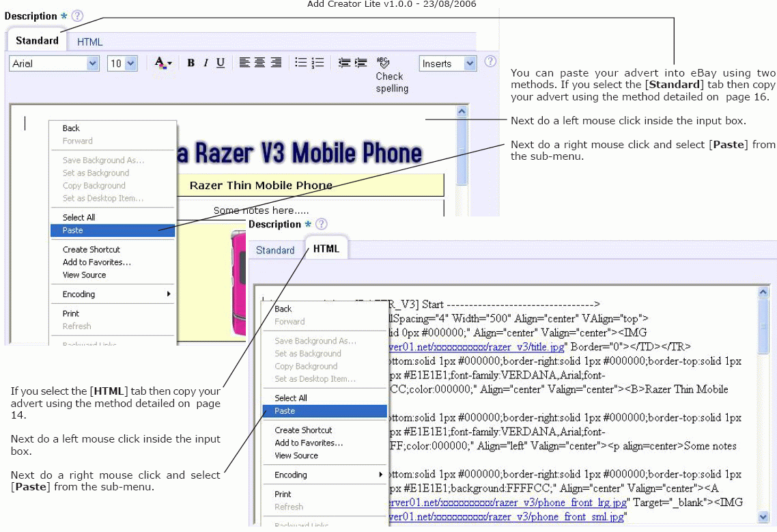Decrease indent of the text
Screen dimensions: 777x532
tap(344, 62)
